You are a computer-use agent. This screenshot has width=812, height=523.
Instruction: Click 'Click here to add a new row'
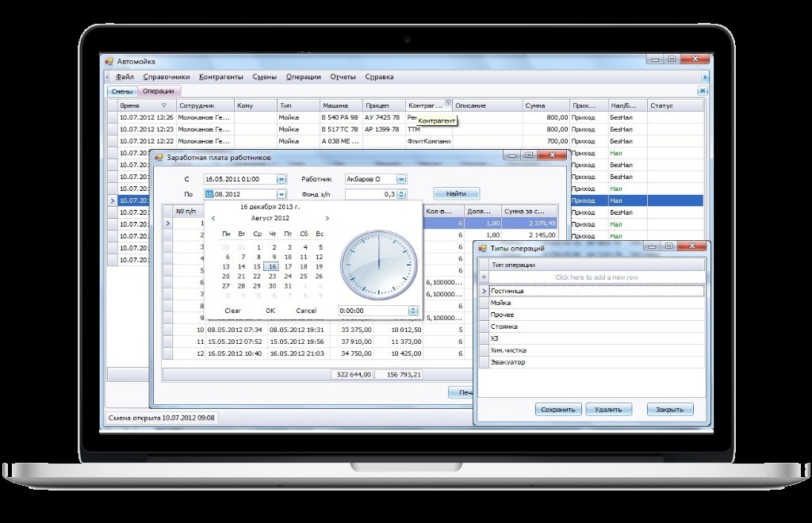click(x=596, y=277)
